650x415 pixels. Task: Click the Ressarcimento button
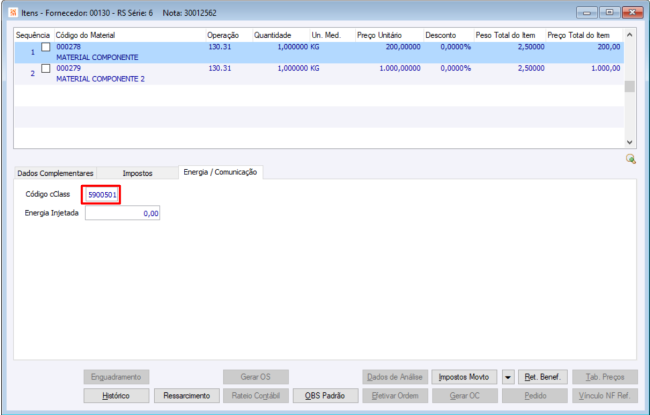[187, 396]
